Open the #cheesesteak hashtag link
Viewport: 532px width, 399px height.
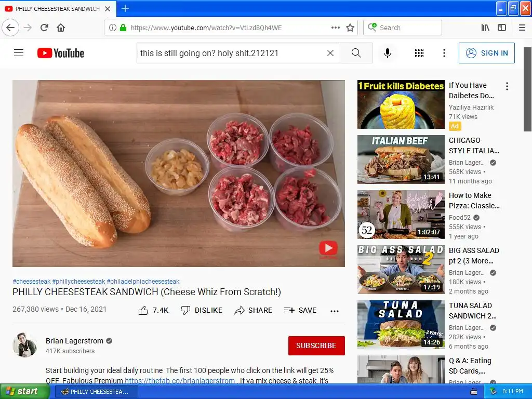(x=32, y=281)
